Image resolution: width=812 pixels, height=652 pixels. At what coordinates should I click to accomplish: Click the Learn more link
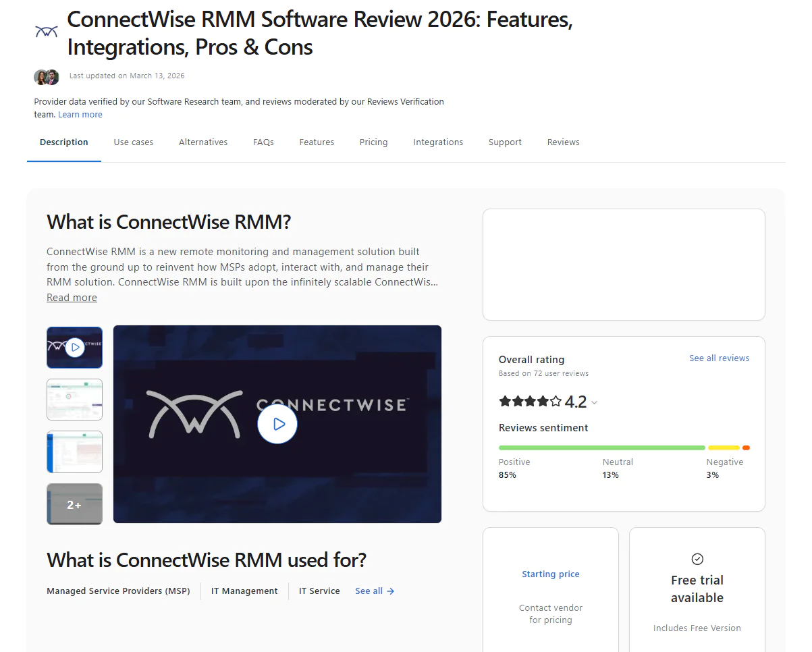tap(80, 115)
